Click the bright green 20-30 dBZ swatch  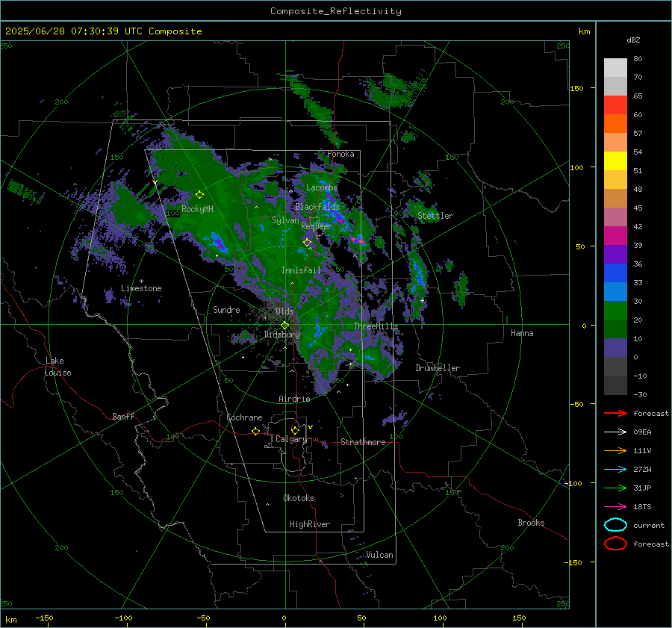(x=615, y=311)
